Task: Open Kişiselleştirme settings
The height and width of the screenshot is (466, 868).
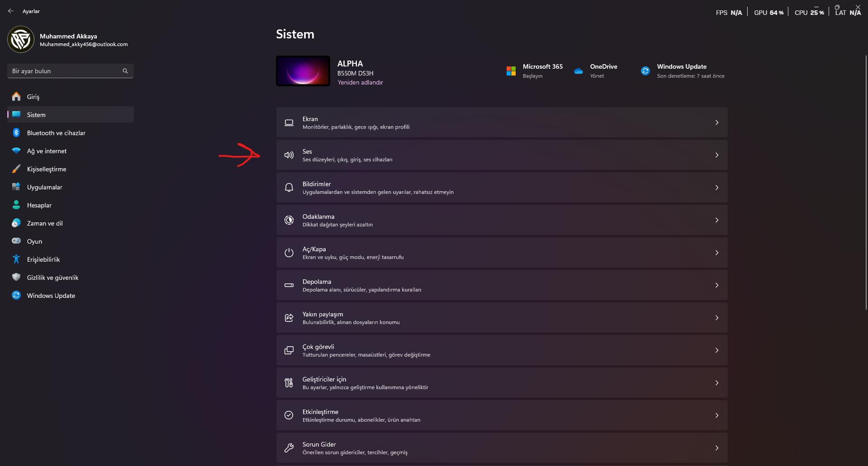Action: point(71,169)
